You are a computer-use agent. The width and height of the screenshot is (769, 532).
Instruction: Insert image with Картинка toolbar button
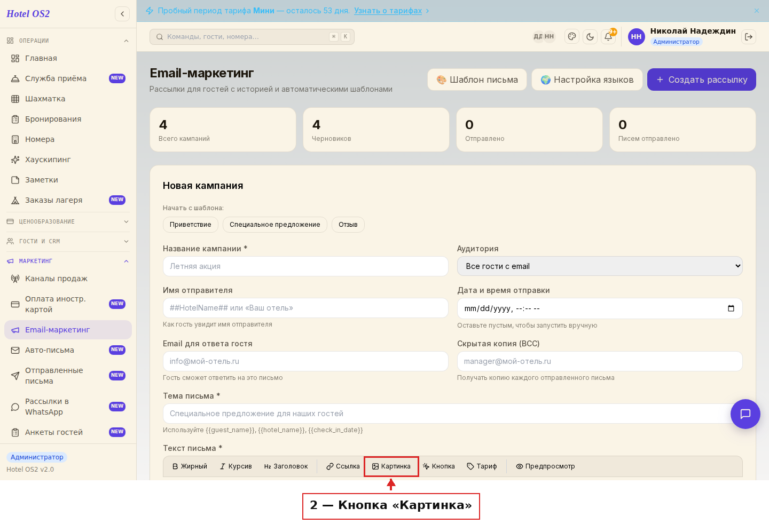coord(391,466)
